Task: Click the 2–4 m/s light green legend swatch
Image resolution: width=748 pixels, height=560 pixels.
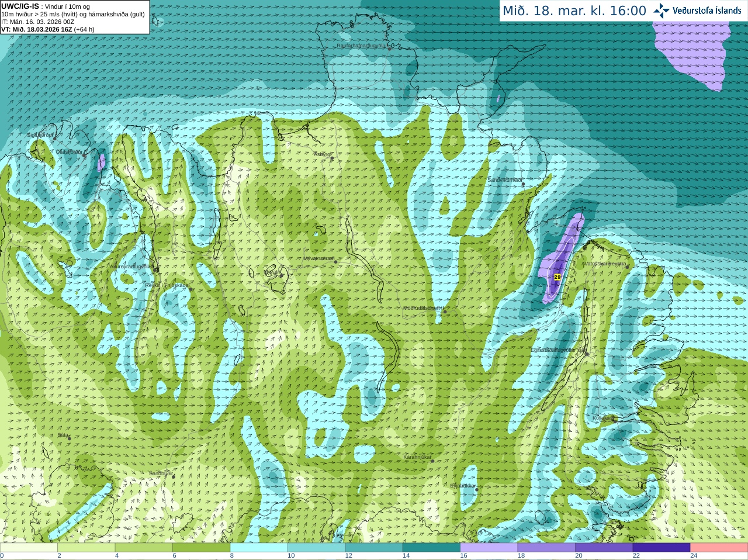Action: click(86, 548)
